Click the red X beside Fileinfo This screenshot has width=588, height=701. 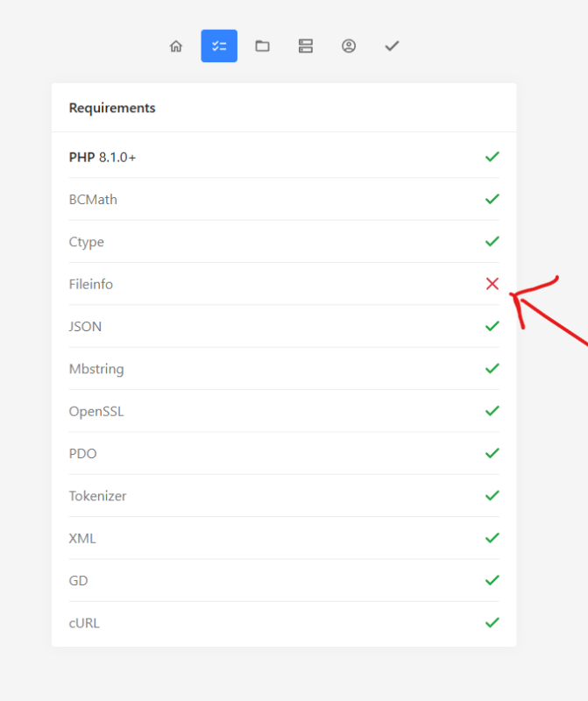coord(492,284)
